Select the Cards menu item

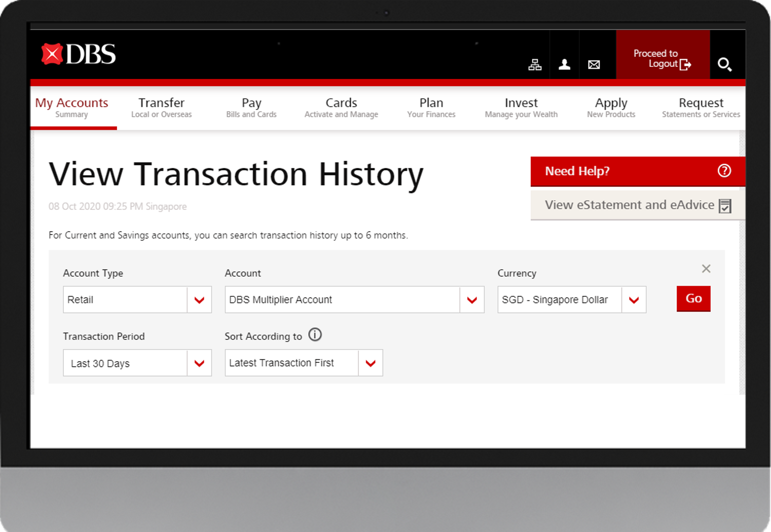click(341, 107)
